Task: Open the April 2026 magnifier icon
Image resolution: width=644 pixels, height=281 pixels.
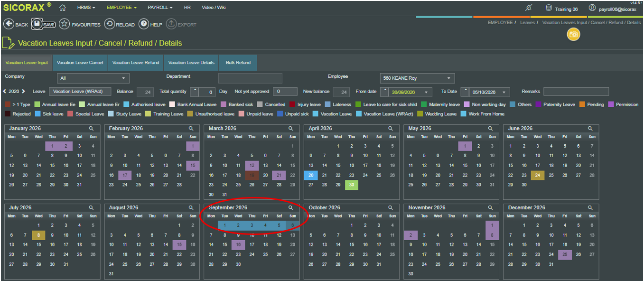Action: pos(391,128)
